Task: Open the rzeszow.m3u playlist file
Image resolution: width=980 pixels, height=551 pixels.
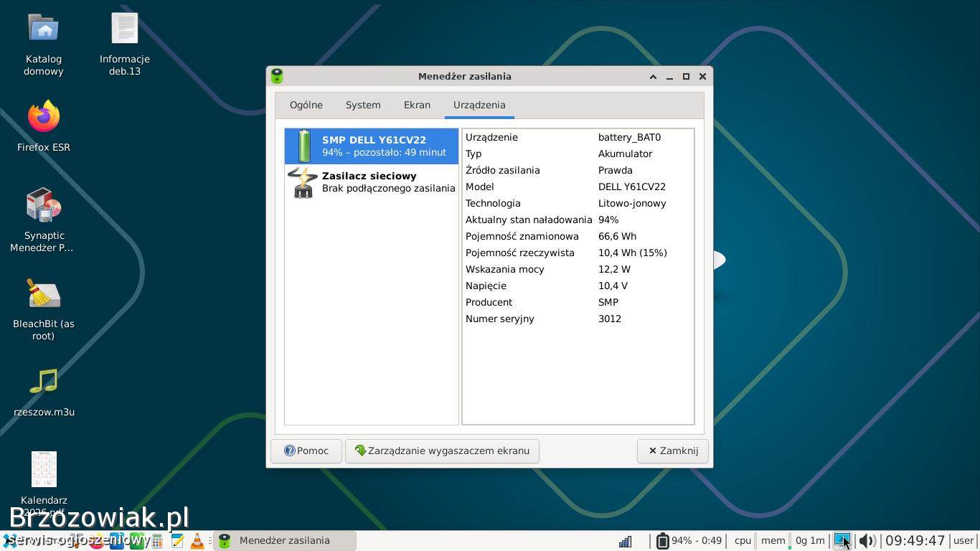Action: (44, 382)
